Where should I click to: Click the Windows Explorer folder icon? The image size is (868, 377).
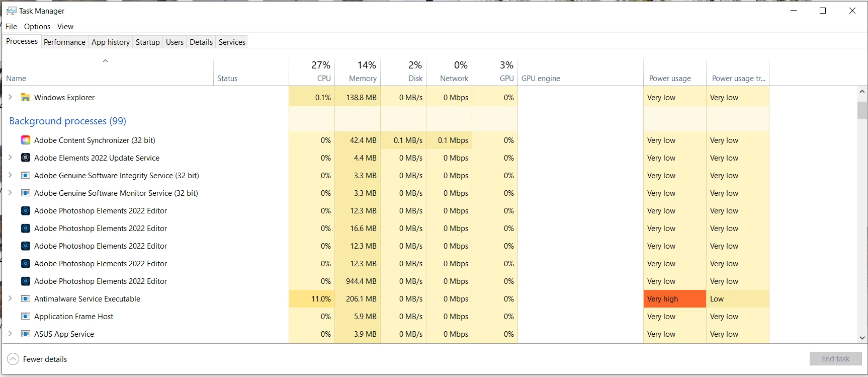point(26,98)
